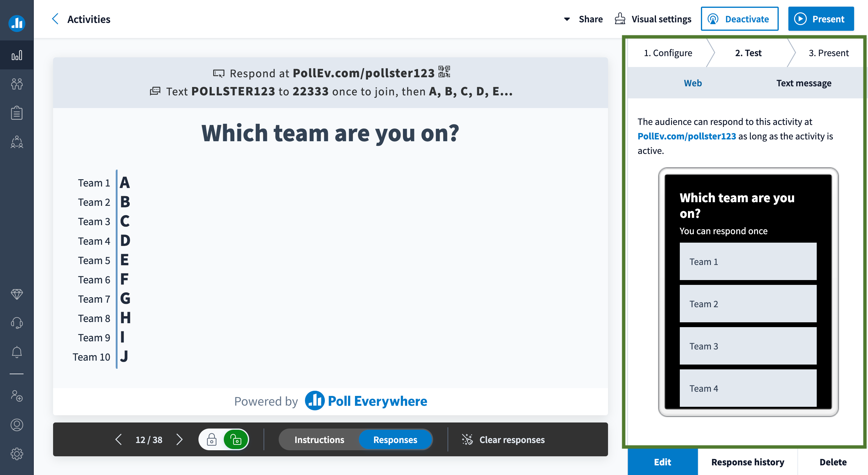This screenshot has height=475, width=868.
Task: Open the settings gear sidebar icon
Action: point(17,454)
